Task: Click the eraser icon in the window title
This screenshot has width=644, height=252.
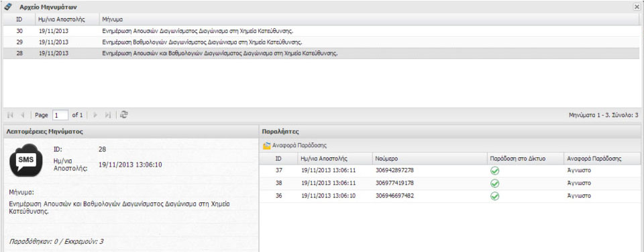Action: click(8, 7)
